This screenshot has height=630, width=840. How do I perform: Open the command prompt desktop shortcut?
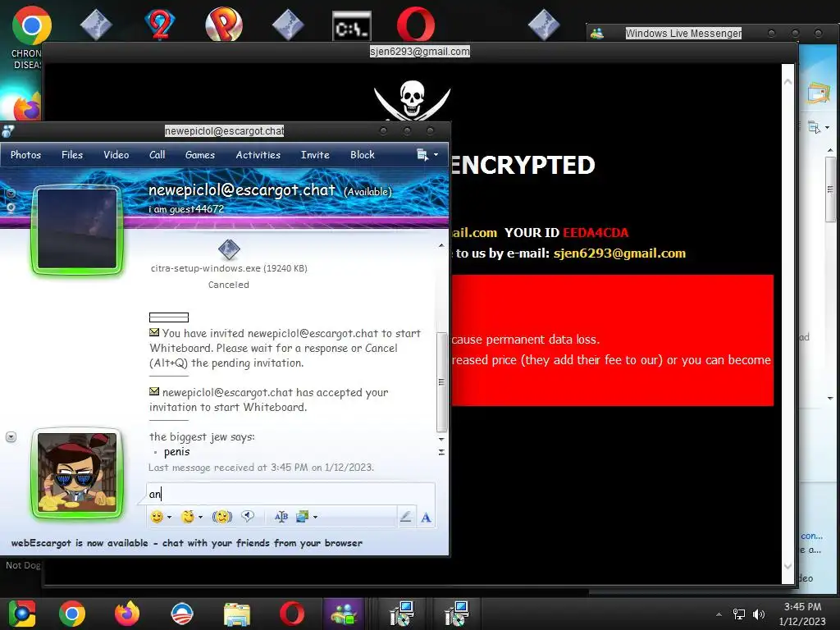(x=351, y=26)
